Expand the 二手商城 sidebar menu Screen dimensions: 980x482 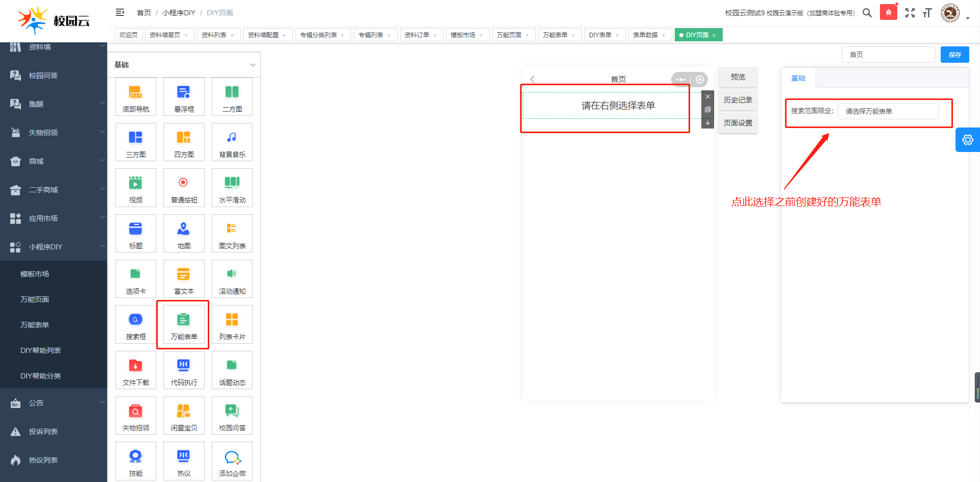click(x=54, y=190)
